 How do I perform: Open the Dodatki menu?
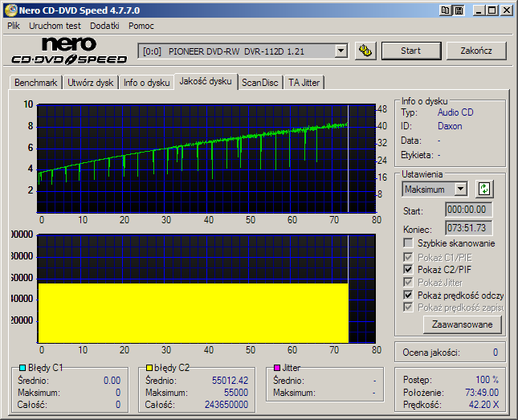(104, 26)
